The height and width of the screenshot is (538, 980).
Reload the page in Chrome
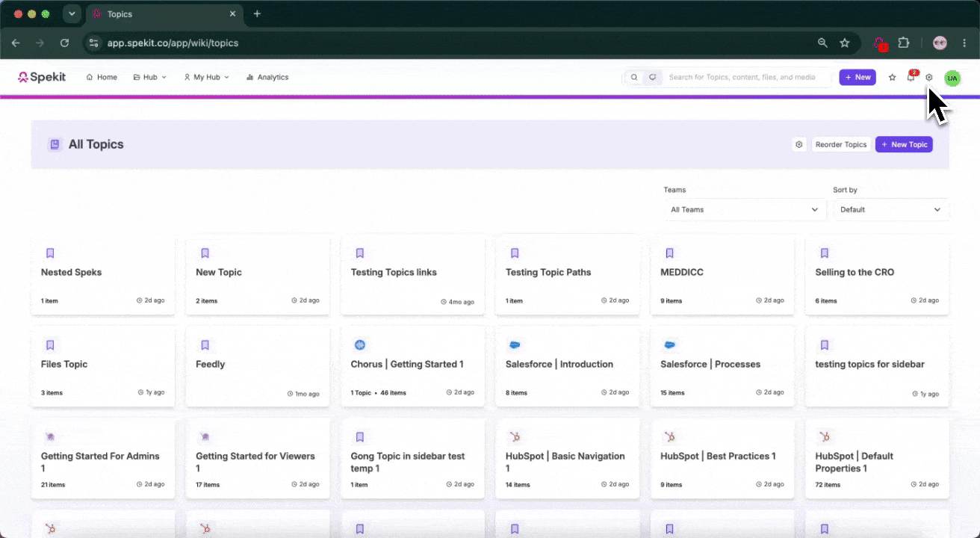tap(64, 43)
